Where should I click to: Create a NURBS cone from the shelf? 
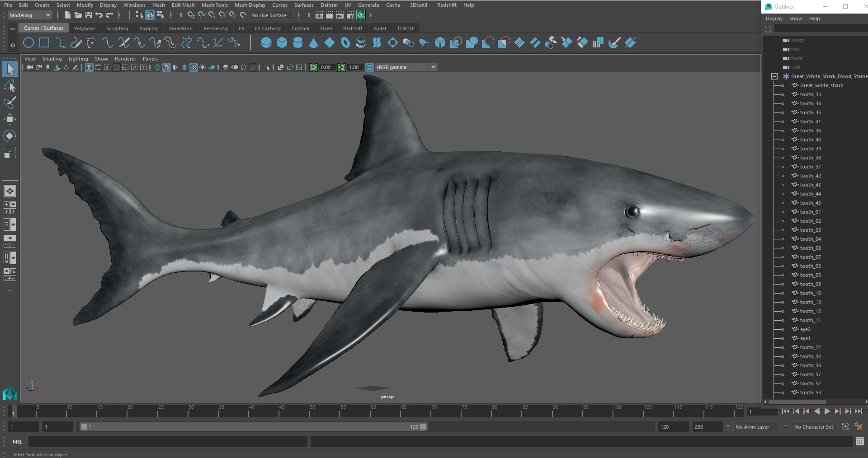pyautogui.click(x=313, y=43)
